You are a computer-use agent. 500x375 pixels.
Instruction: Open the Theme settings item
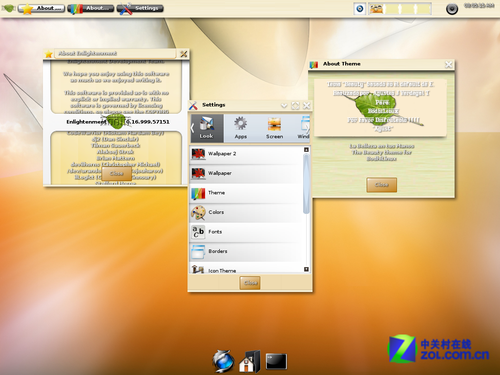(246, 193)
